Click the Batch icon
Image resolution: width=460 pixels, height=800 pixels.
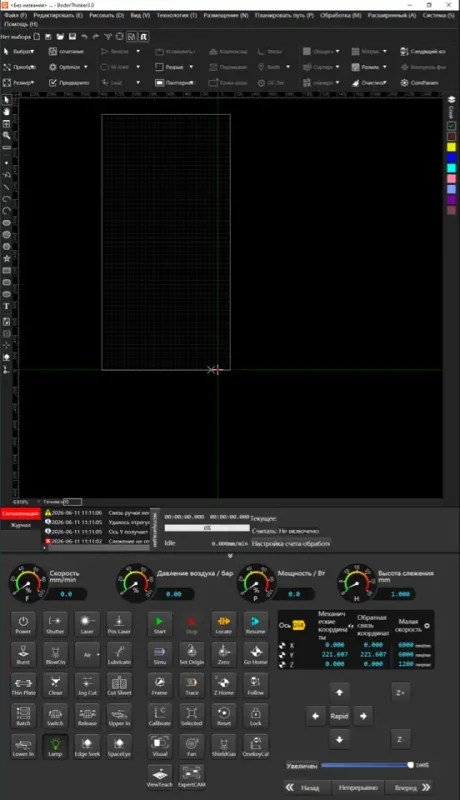tap(23, 716)
